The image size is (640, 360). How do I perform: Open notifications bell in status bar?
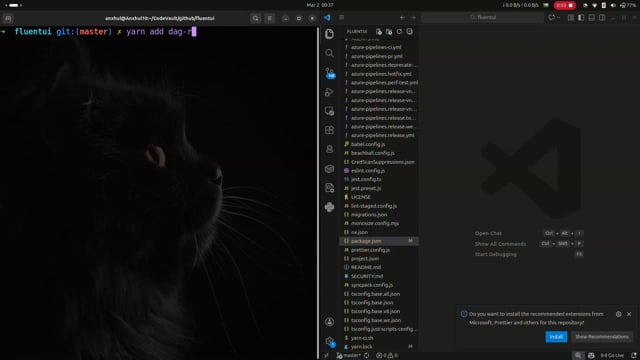(x=633, y=356)
